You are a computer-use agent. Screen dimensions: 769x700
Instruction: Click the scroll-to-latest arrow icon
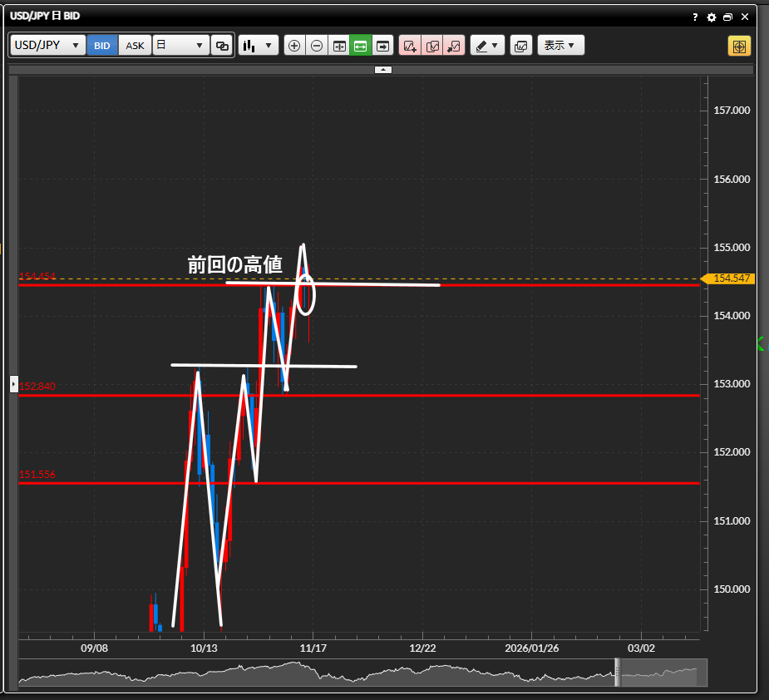point(382,46)
